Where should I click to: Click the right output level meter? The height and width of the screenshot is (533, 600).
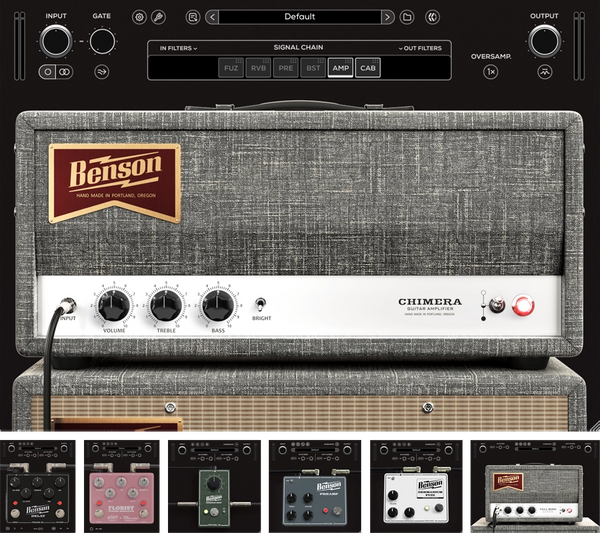579,46
